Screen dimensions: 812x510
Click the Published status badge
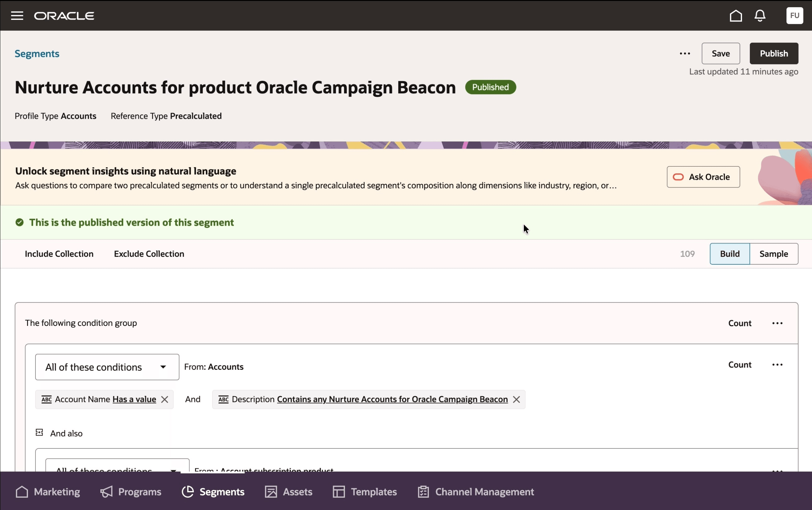click(490, 87)
